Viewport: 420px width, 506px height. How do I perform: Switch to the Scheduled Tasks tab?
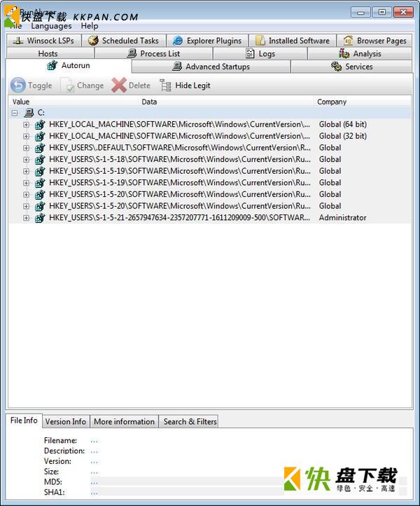[x=124, y=41]
